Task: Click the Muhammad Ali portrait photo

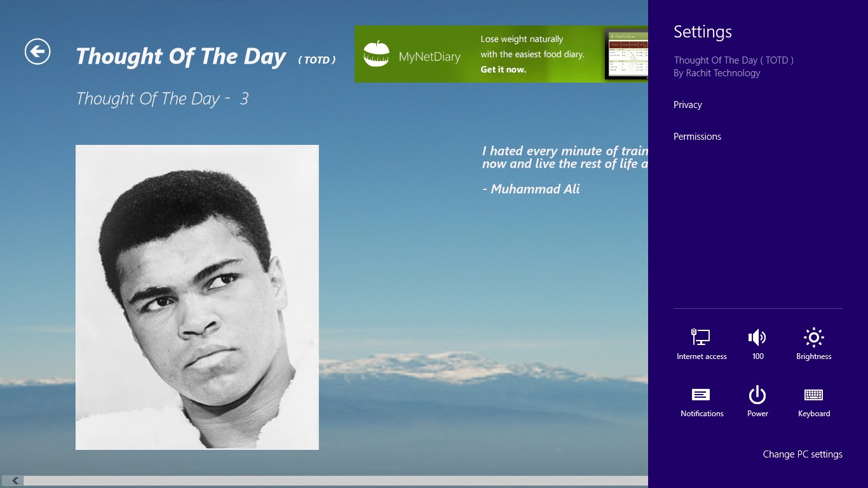Action: coord(197,297)
